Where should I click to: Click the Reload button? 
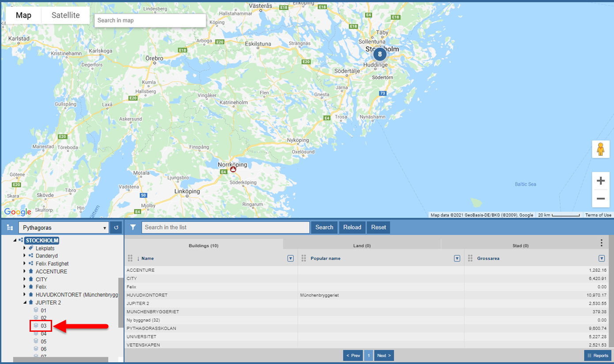pyautogui.click(x=352, y=227)
